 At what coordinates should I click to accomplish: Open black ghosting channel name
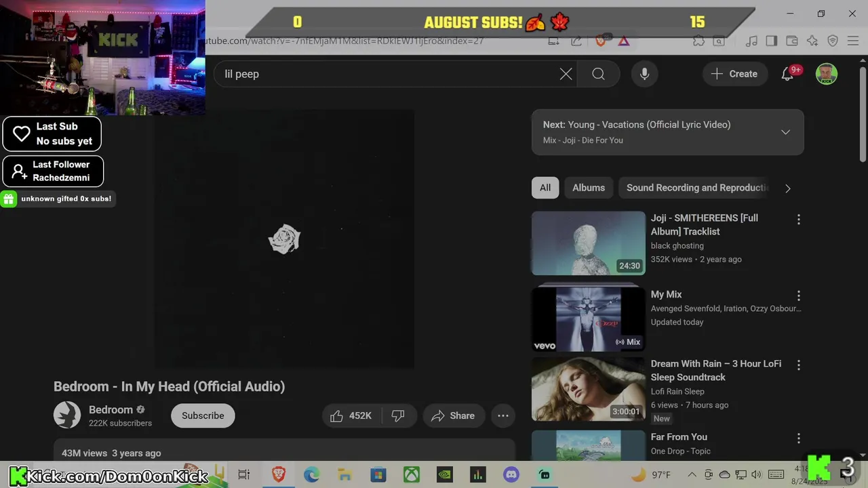[677, 245]
